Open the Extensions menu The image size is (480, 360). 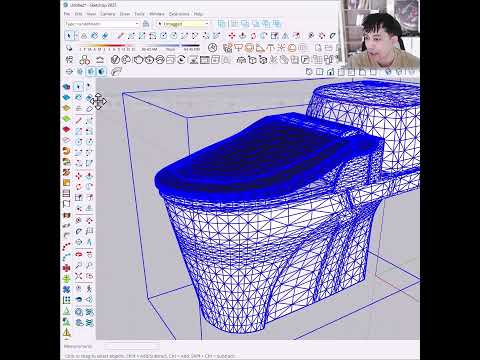[179, 14]
